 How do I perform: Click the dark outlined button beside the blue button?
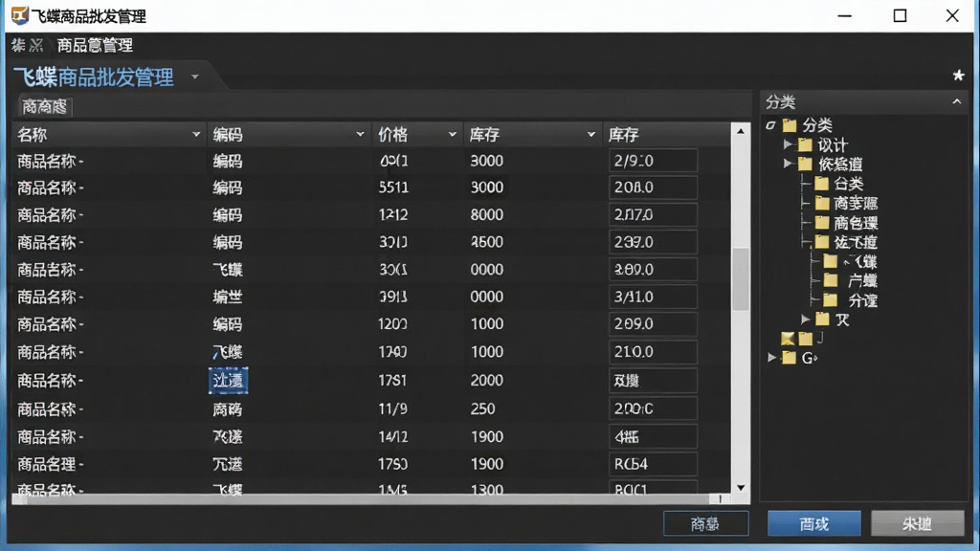click(705, 523)
